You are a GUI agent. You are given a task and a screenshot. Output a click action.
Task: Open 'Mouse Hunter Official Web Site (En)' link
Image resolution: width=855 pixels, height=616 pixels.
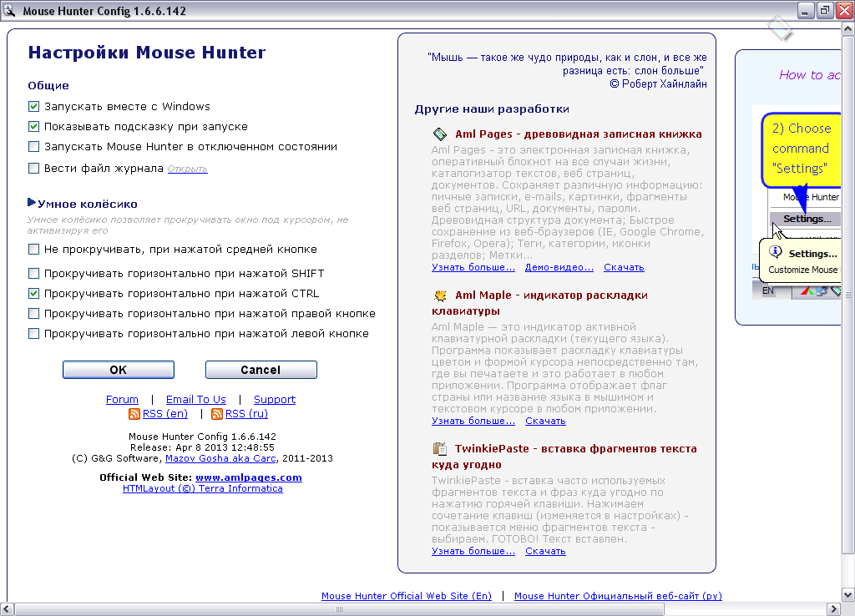(x=407, y=596)
